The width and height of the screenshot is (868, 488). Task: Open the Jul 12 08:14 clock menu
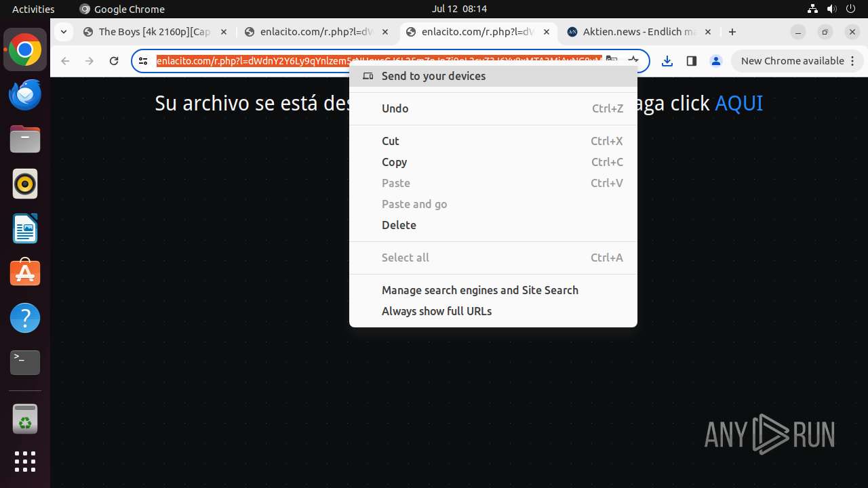click(x=459, y=9)
